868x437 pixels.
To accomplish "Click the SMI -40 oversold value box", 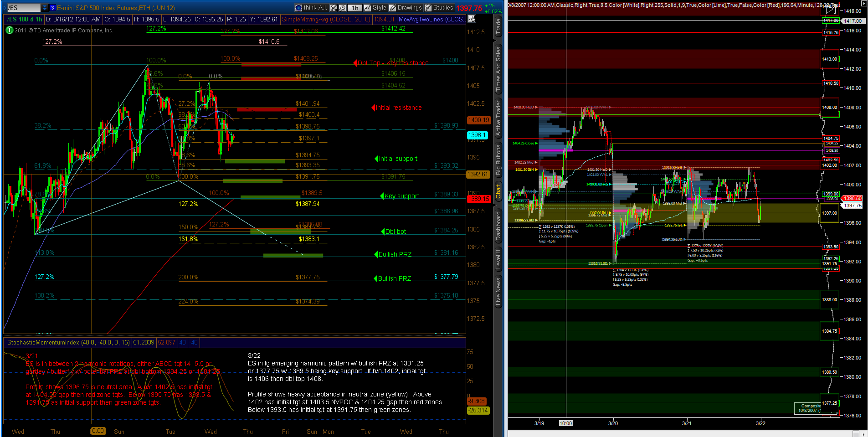I will pos(194,342).
